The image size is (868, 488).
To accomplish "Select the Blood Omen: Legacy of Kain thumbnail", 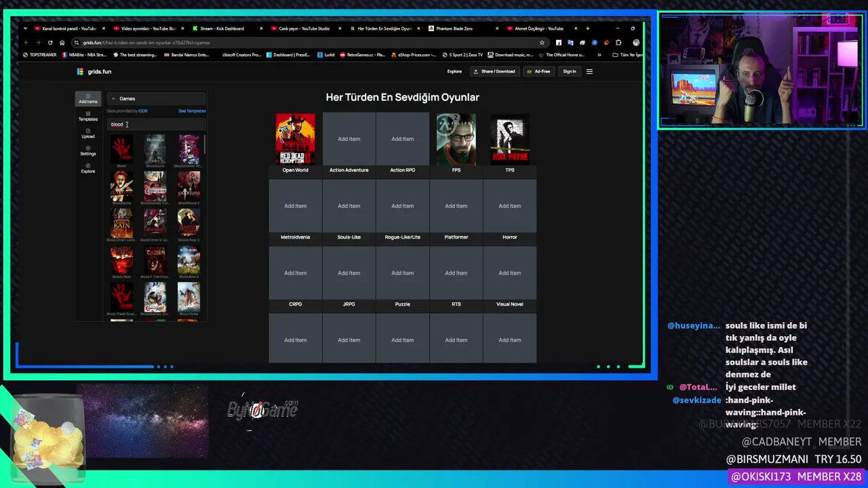I will (121, 223).
